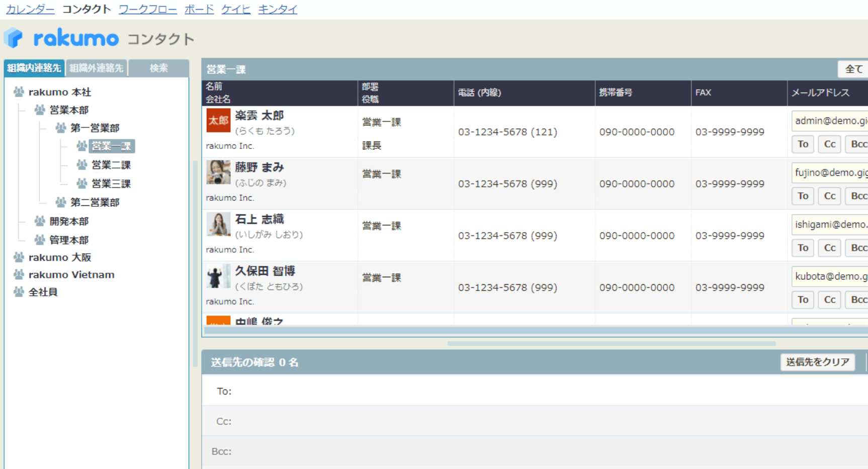Click the kubota@demo email field
The width and height of the screenshot is (868, 469).
pyautogui.click(x=830, y=276)
